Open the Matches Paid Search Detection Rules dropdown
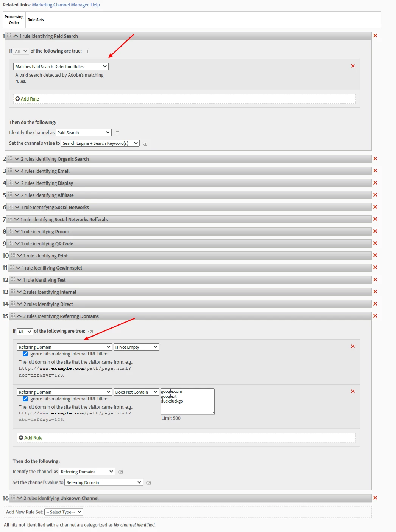Viewport: 396px width, 532px height. tap(61, 66)
